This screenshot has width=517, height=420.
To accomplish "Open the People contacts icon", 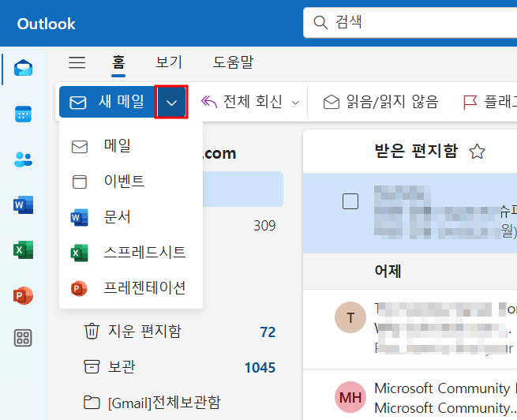I will coord(23,159).
